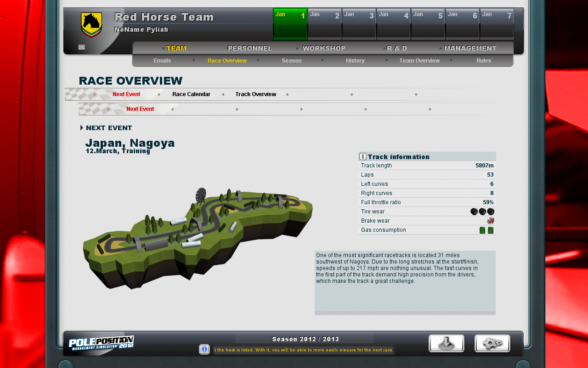Click the Pole Position 2012 logo

click(x=101, y=344)
